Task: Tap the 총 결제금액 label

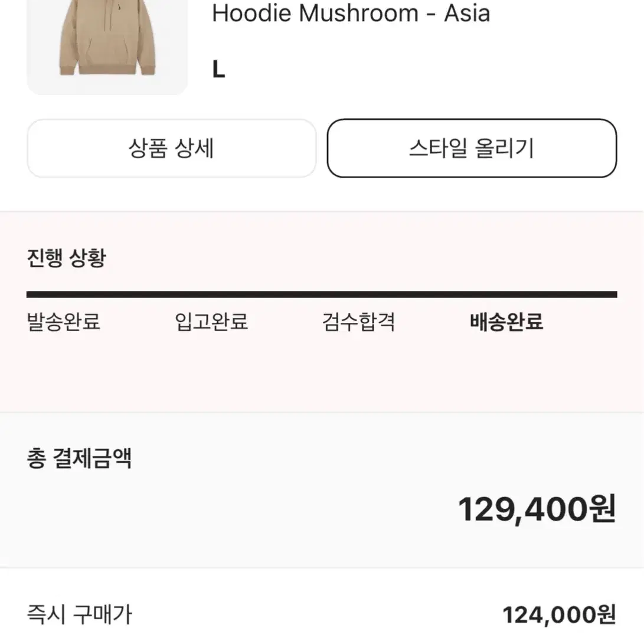Action: (79, 459)
